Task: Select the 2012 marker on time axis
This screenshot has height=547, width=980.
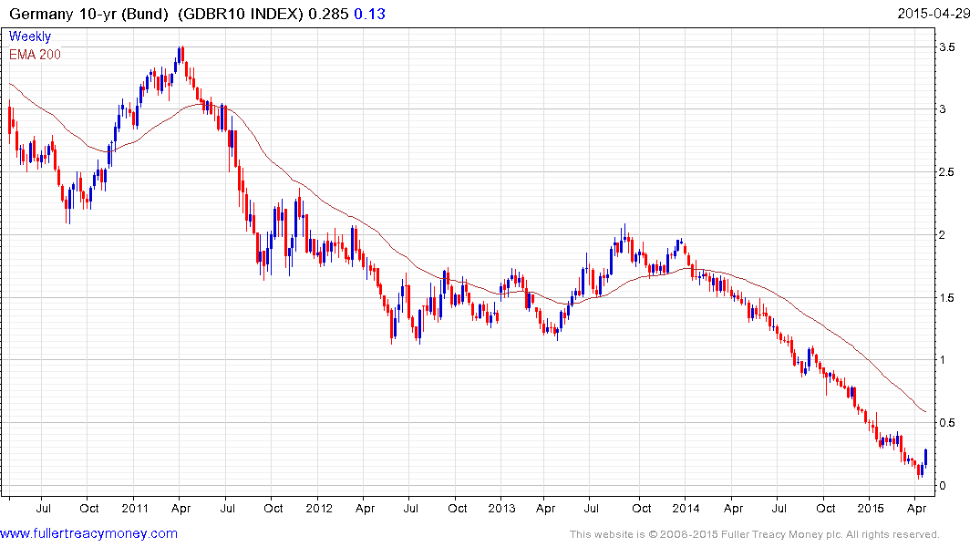Action: (318, 507)
